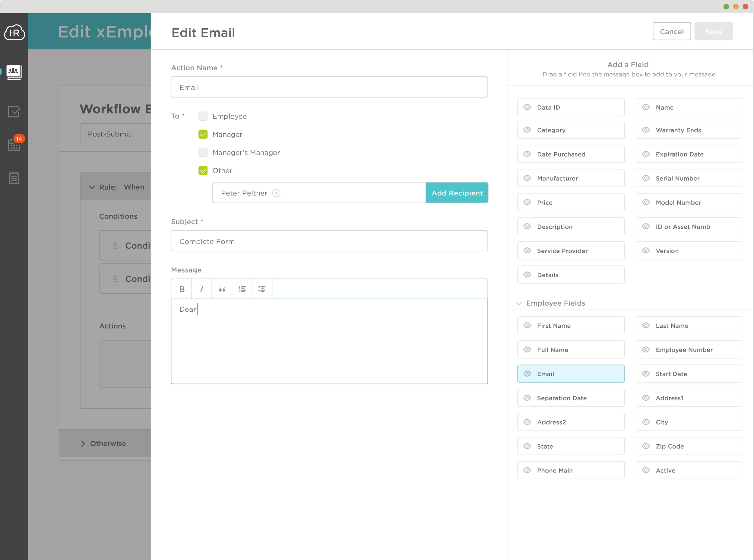Insert a blockquote in the message editor
The height and width of the screenshot is (560, 754).
222,288
